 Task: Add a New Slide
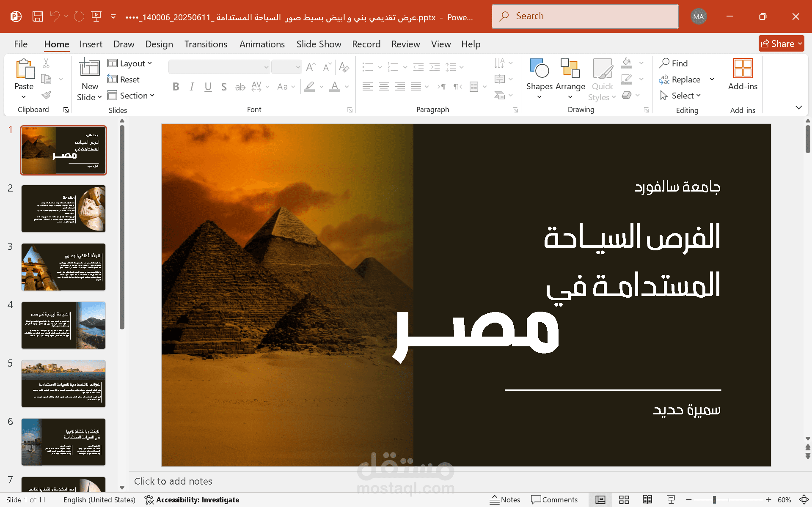click(x=90, y=79)
